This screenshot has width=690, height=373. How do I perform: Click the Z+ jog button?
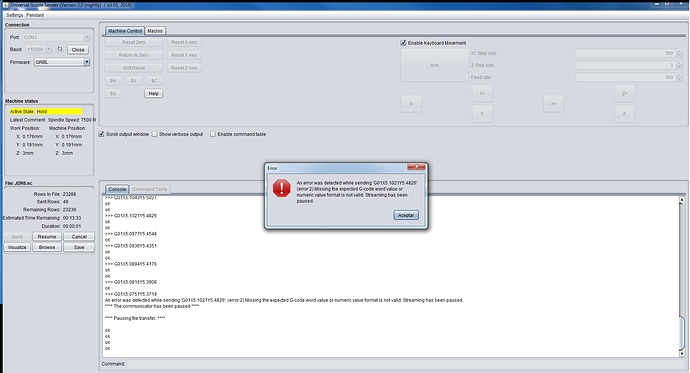pyautogui.click(x=624, y=93)
